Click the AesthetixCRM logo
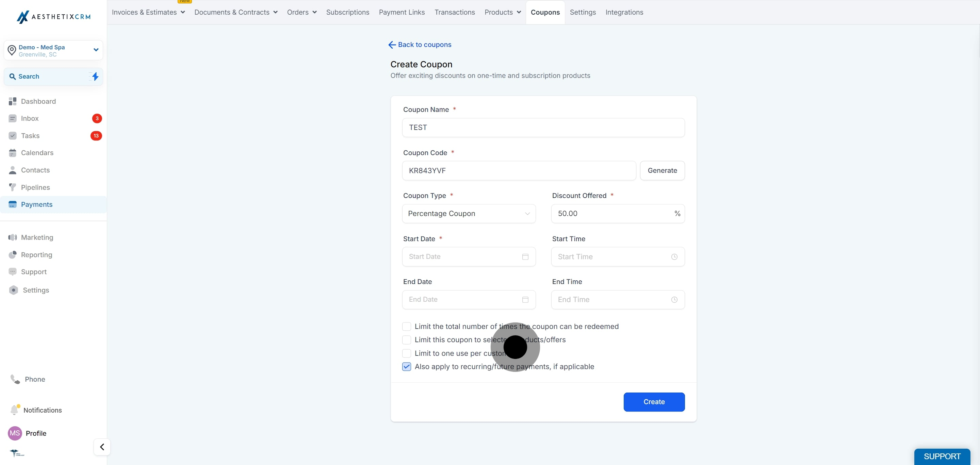The height and width of the screenshot is (465, 980). point(54,17)
